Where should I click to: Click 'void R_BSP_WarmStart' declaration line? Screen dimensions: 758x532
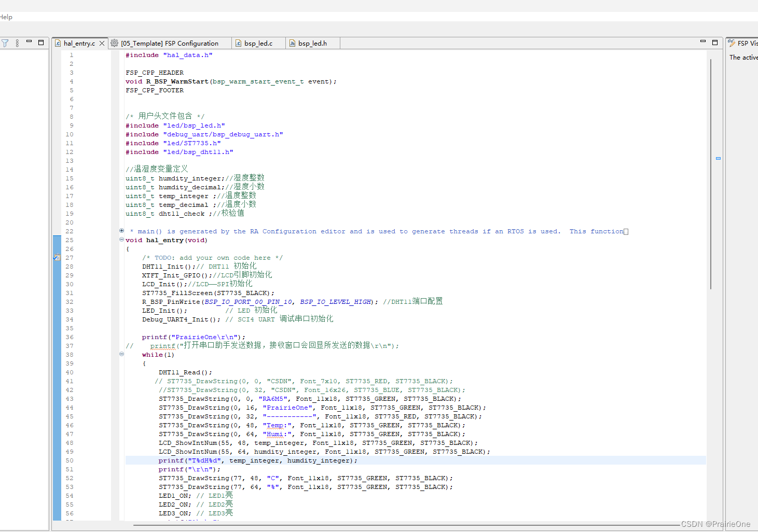pos(231,81)
